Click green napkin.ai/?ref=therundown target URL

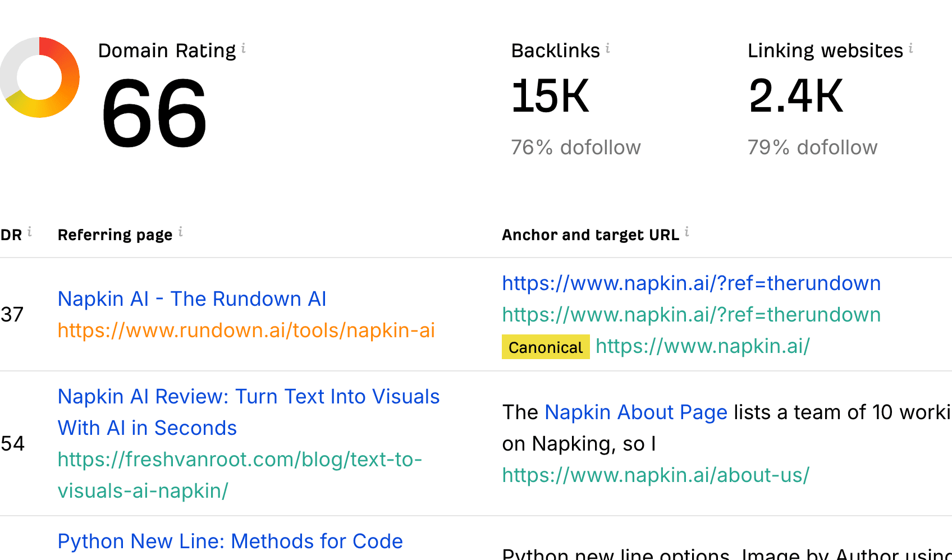[692, 315]
